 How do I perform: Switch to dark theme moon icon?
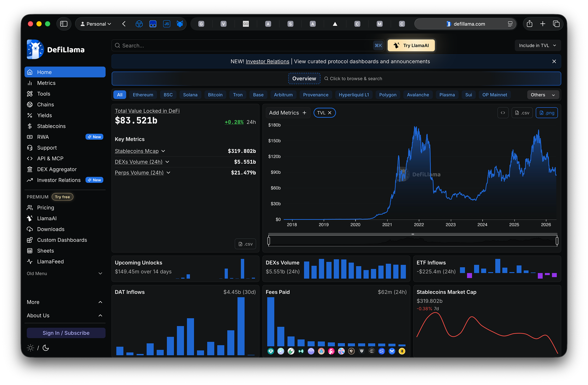tap(46, 348)
